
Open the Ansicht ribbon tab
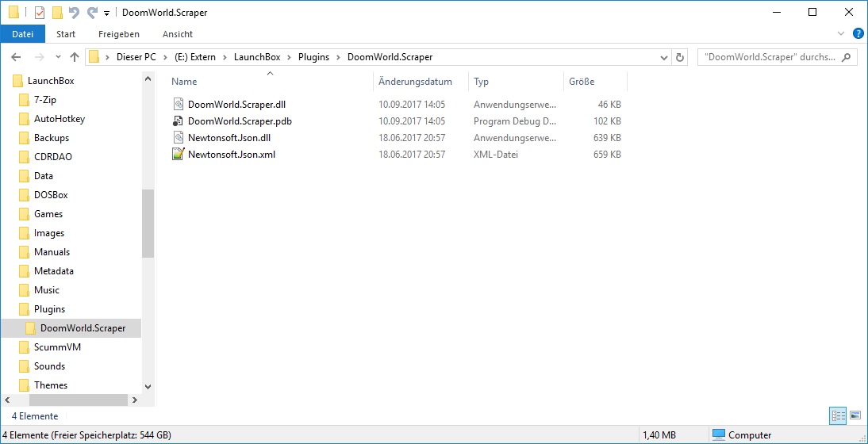click(178, 34)
